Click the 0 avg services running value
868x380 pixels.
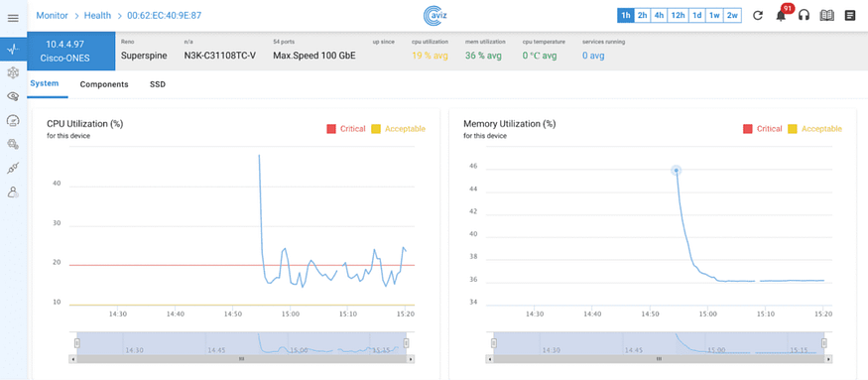(x=593, y=56)
